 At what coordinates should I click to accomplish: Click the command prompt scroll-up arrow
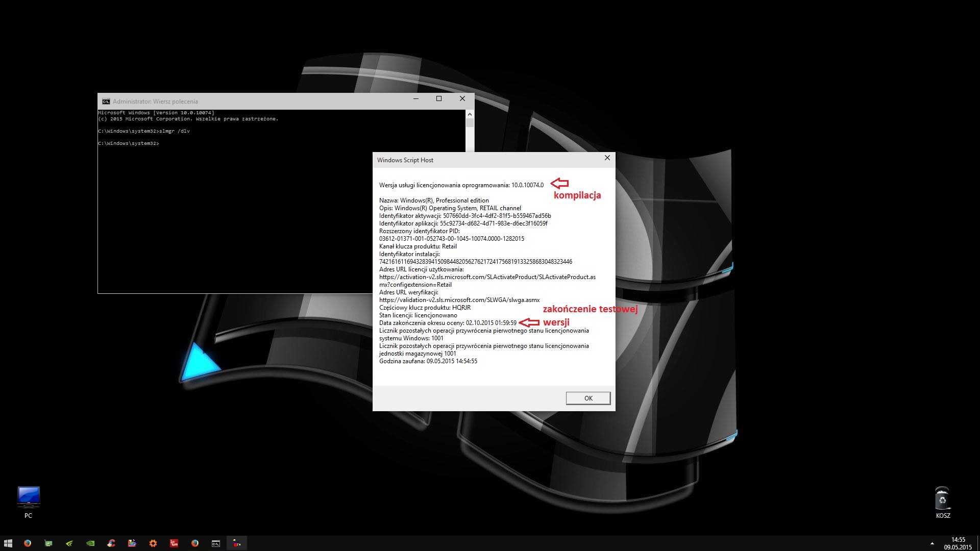tap(470, 114)
